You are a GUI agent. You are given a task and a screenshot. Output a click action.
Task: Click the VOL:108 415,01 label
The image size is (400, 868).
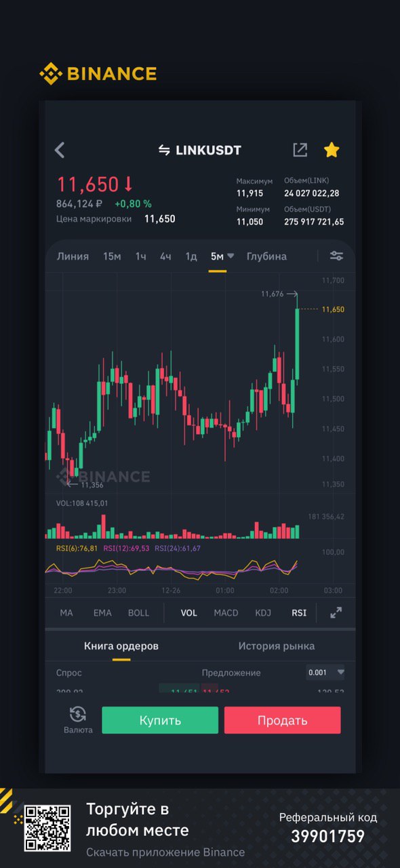[x=82, y=503]
